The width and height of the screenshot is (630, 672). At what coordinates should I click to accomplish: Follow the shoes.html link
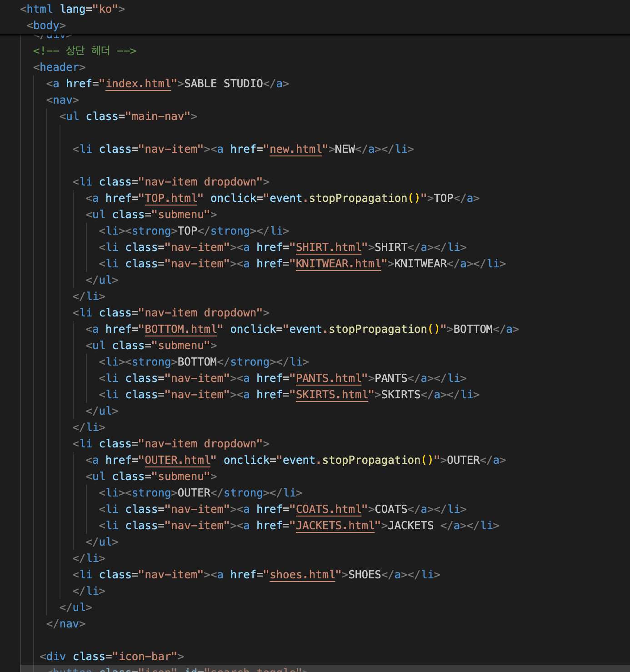[x=302, y=575]
